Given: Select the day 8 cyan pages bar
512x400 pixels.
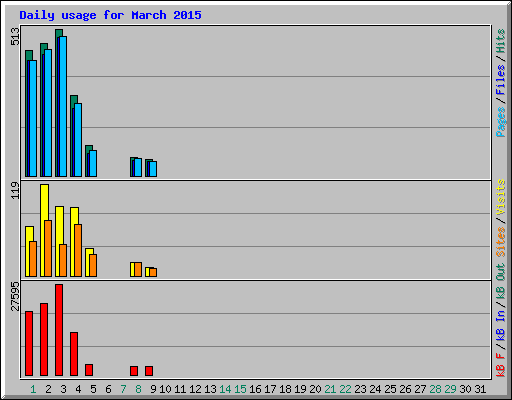Looking at the screenshot, I should (x=138, y=167).
